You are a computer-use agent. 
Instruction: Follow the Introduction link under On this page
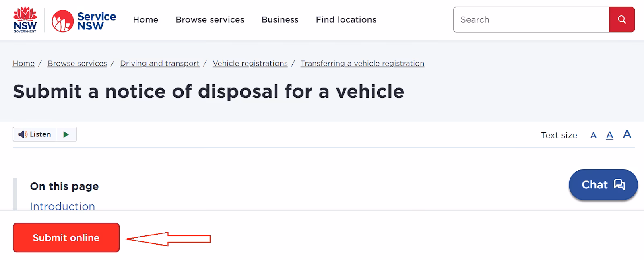tap(62, 206)
